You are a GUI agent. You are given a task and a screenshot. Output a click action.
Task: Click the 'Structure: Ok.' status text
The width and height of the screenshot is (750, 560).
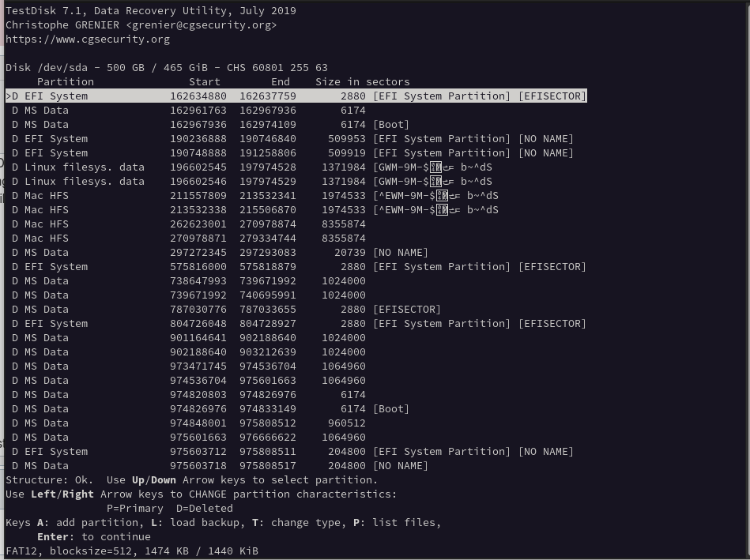(49, 480)
